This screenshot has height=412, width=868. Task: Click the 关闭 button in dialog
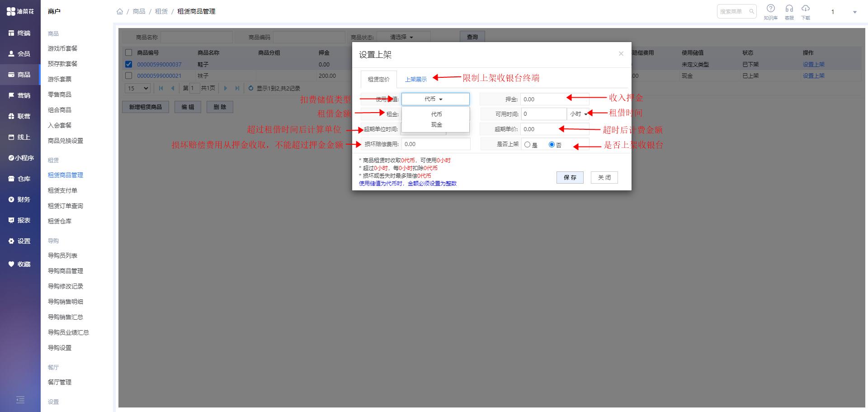[604, 177]
